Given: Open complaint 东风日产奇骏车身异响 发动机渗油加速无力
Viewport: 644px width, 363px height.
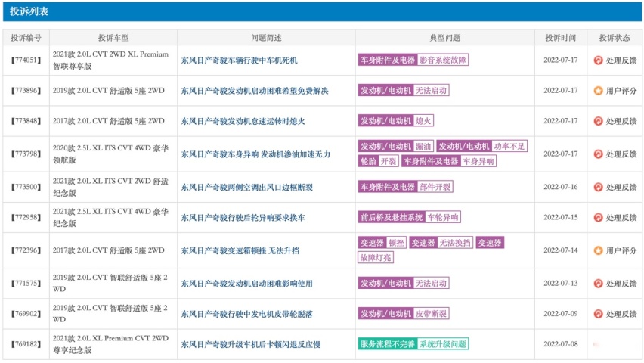Looking at the screenshot, I should point(255,154).
